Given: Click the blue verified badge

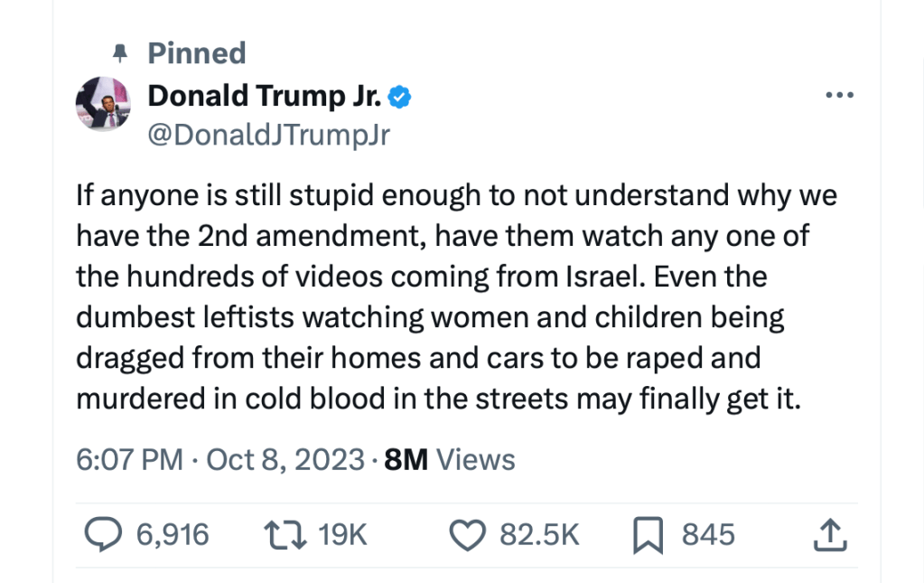Looking at the screenshot, I should pyautogui.click(x=400, y=96).
